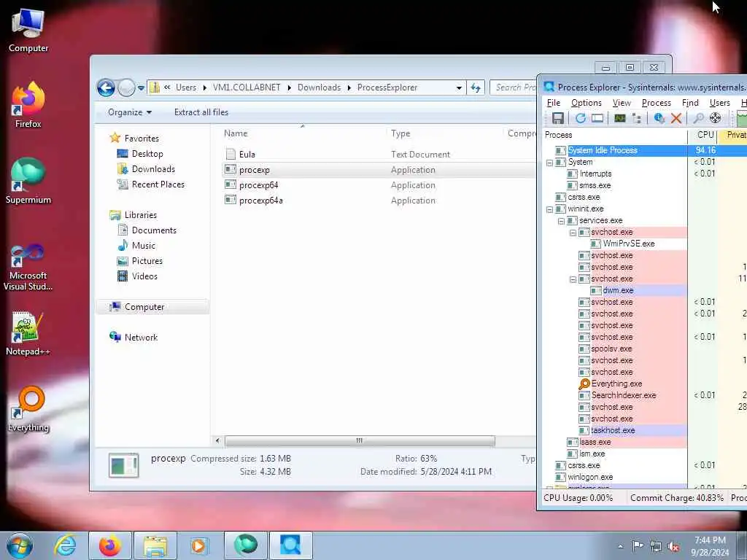Open Users menu in Process Explorer
747x560 pixels.
[719, 103]
